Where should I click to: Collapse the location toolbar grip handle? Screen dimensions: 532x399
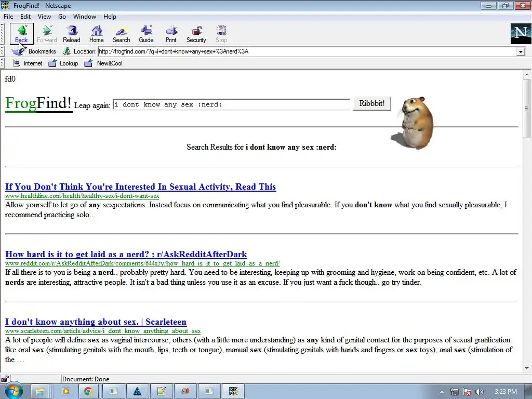coord(2,51)
